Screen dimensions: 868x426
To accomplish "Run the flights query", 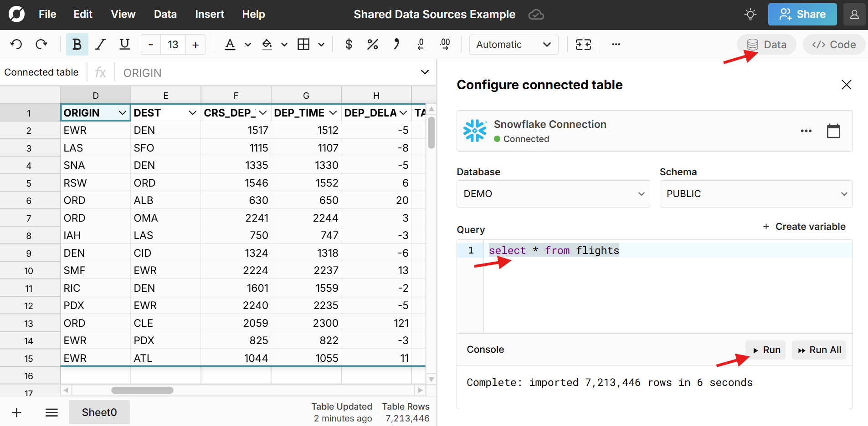I will 765,350.
